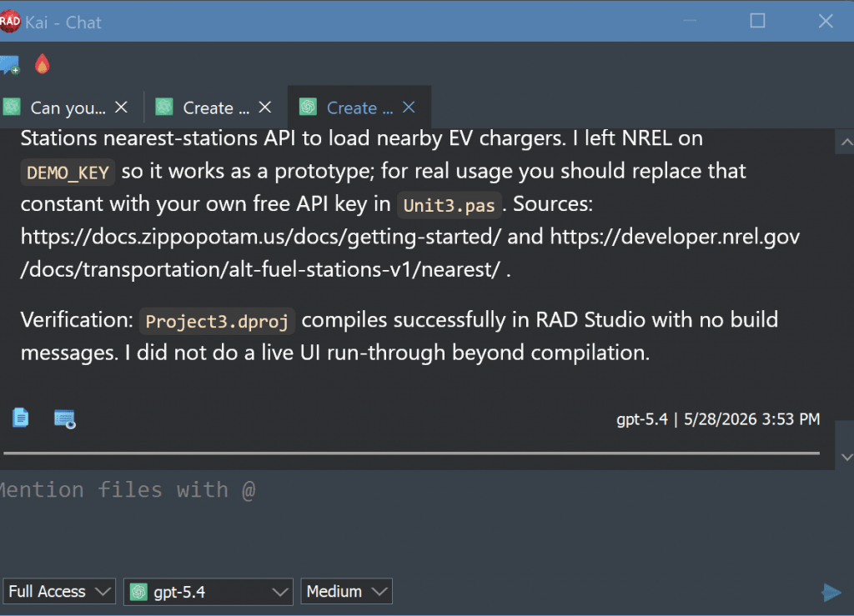Screen dimensions: 854x616
Task: Open the Medium effort dropdown
Action: pyautogui.click(x=346, y=592)
